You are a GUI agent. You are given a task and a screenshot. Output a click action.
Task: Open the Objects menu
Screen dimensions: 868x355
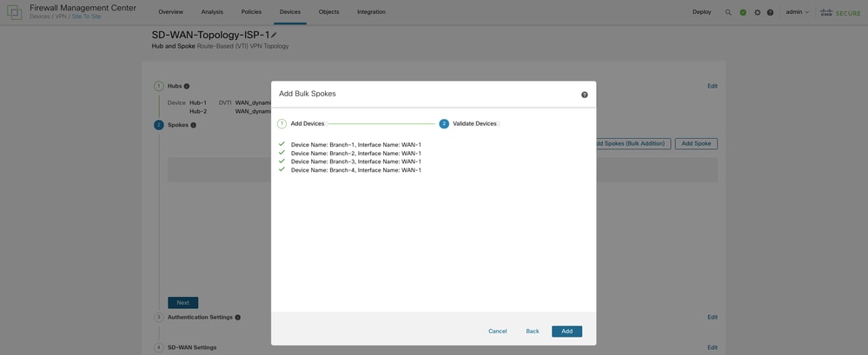coord(328,12)
